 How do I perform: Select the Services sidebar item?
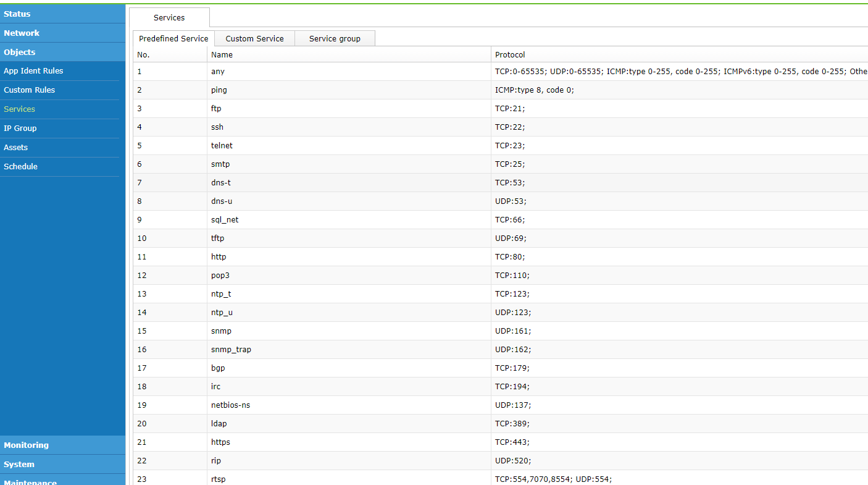(x=19, y=109)
